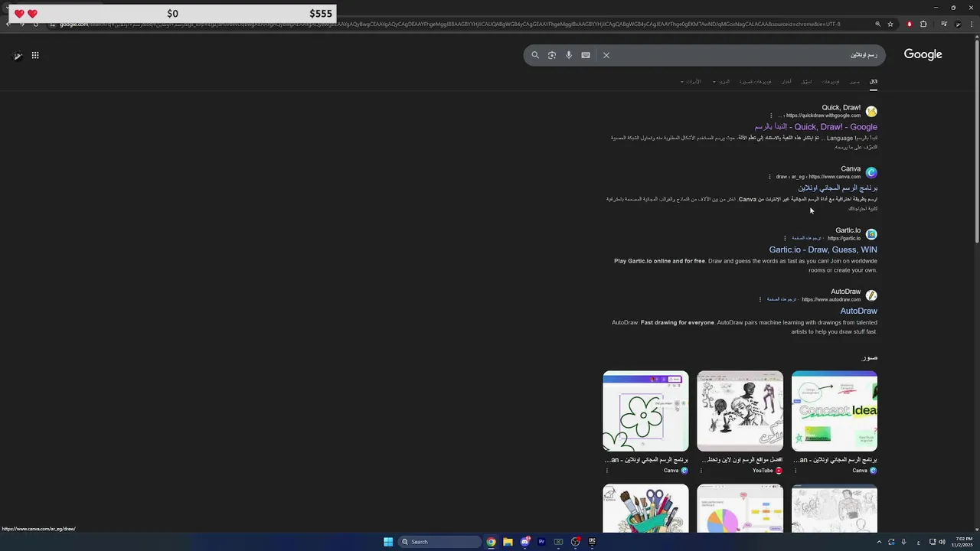Click the https://quickdraw.withgoogle.com URL text
This screenshot has width=980, height=551.
[823, 116]
